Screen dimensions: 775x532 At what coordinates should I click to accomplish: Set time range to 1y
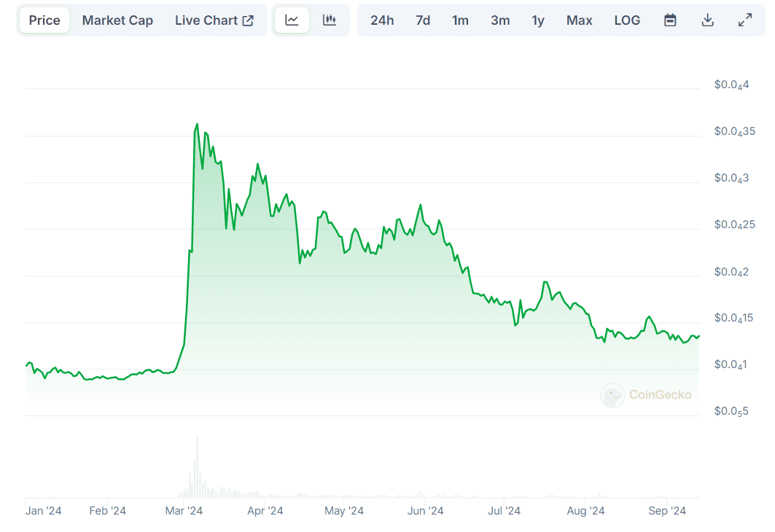coord(538,20)
